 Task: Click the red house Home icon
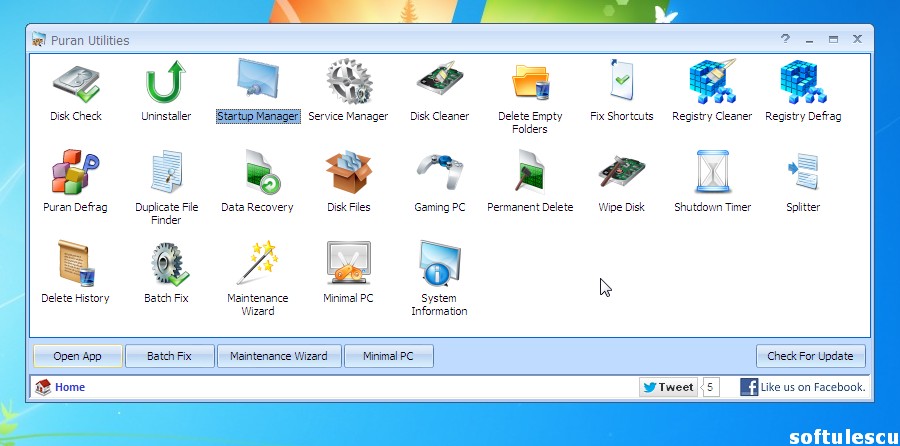coord(43,387)
